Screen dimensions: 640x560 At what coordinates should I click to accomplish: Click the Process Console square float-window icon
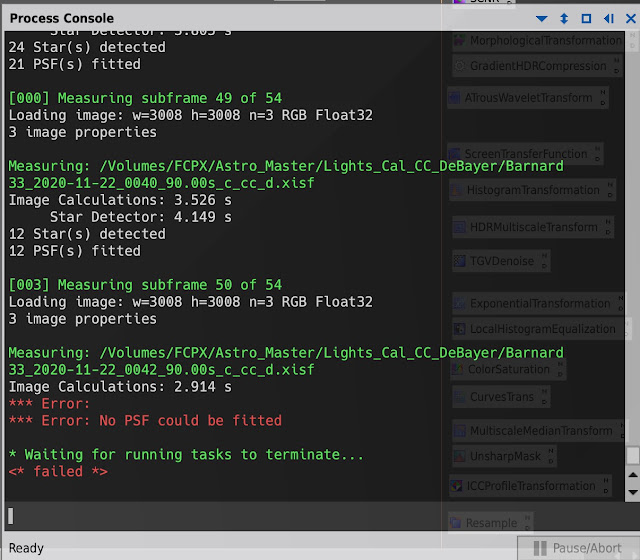586,18
